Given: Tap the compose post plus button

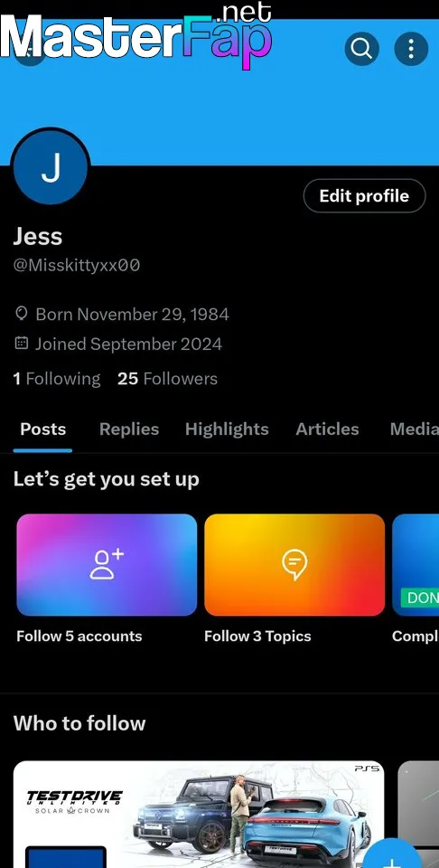Looking at the screenshot, I should coord(391,855).
